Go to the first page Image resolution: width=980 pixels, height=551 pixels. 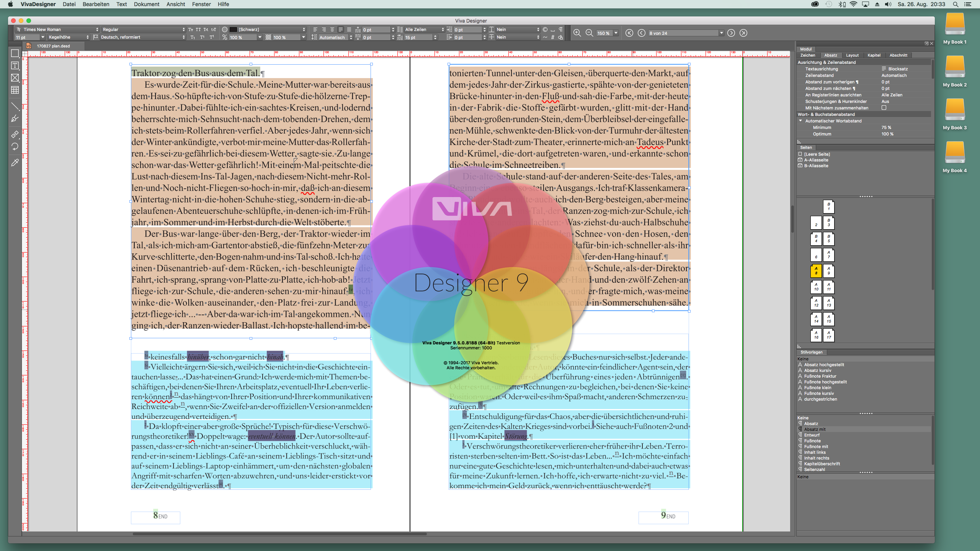pyautogui.click(x=629, y=33)
